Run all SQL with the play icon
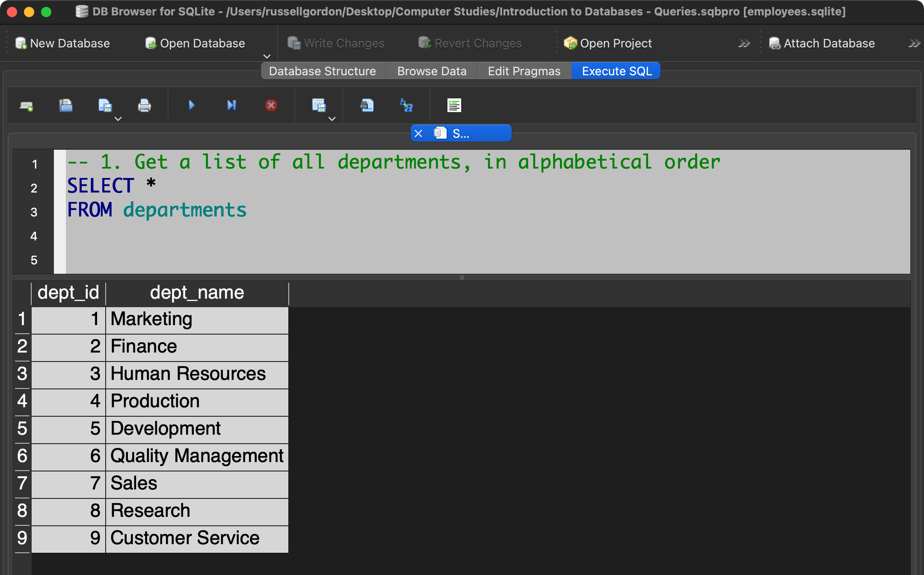Screen dimensions: 924x575 (x=191, y=105)
